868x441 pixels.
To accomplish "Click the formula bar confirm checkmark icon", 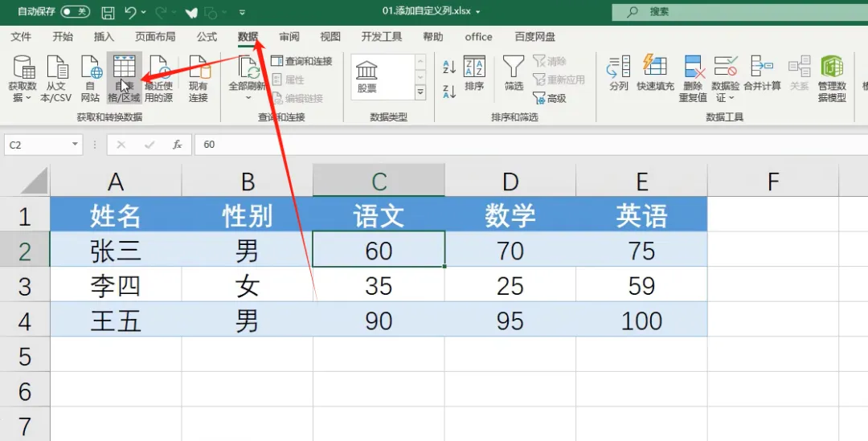I will click(x=149, y=145).
